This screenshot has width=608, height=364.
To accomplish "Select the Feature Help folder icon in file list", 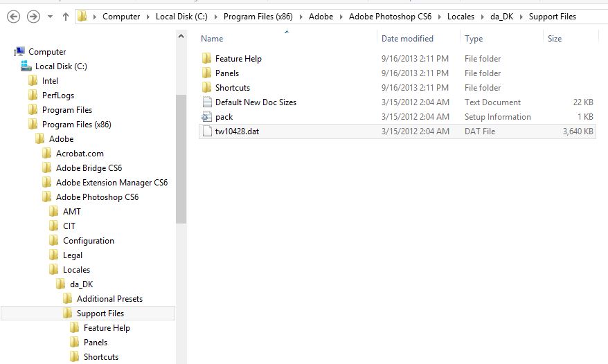I will (206, 59).
